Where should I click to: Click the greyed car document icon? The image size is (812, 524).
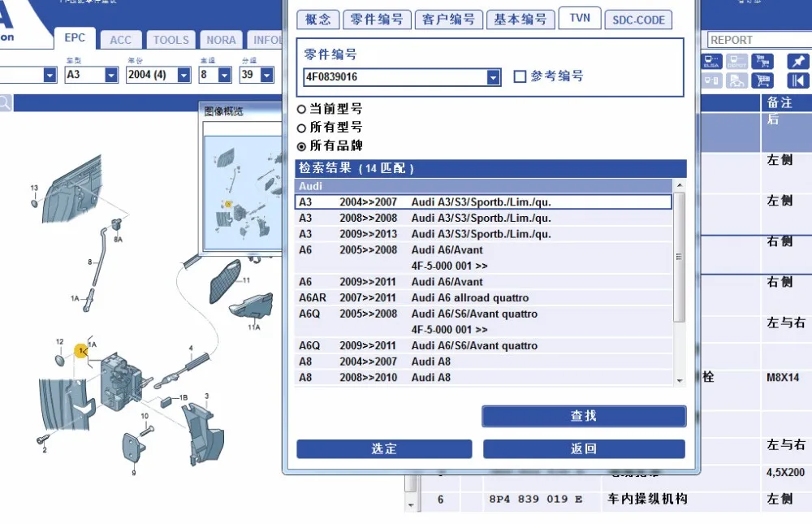(736, 80)
